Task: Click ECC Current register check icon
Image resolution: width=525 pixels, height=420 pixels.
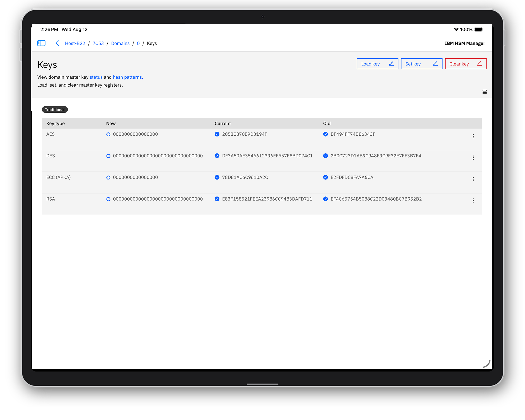Action: click(217, 177)
